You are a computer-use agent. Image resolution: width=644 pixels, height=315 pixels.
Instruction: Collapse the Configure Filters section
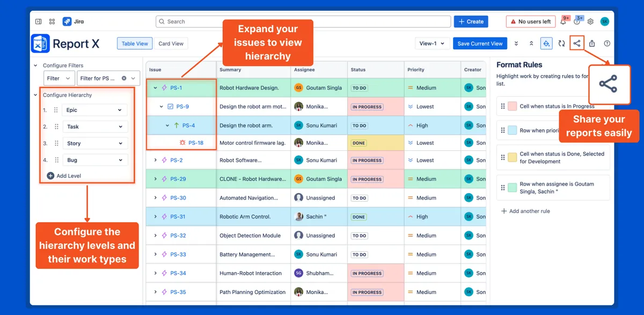tap(35, 65)
